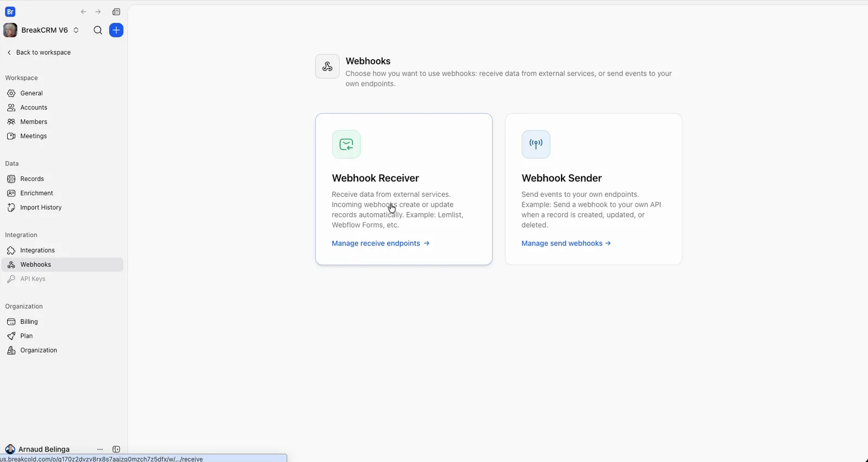Image resolution: width=868 pixels, height=462 pixels.
Task: Click the Billing card icon
Action: 11,322
